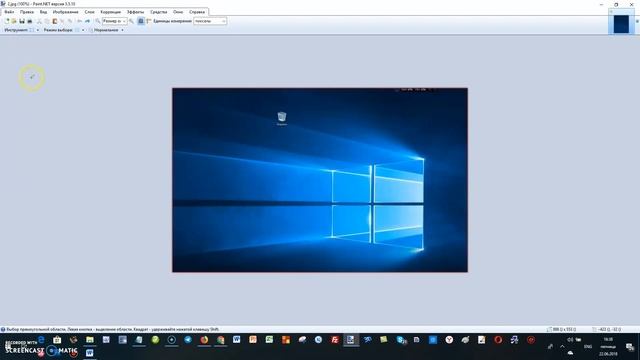Open the Вид menu
This screenshot has height=360, width=640.
43,12
